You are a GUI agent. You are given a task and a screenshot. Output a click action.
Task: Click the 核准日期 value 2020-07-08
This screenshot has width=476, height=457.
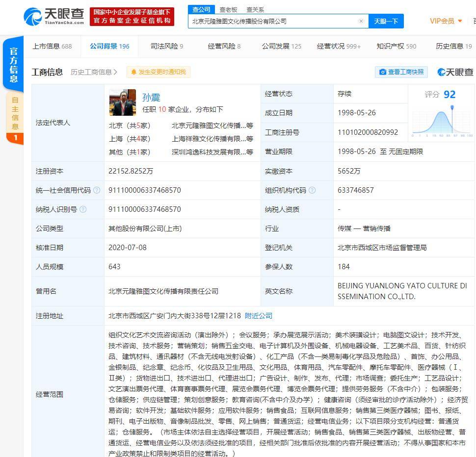pyautogui.click(x=128, y=248)
